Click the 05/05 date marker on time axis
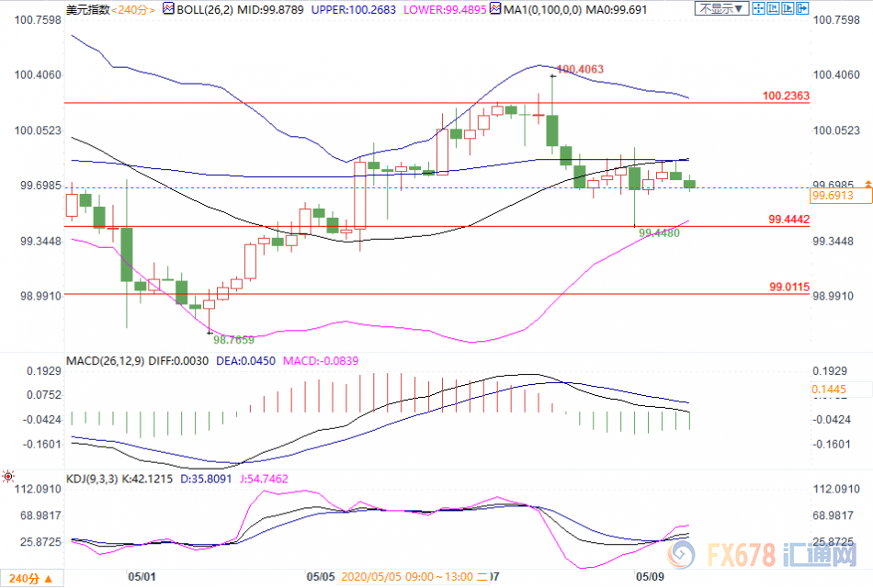This screenshot has height=588, width=873. tap(320, 577)
